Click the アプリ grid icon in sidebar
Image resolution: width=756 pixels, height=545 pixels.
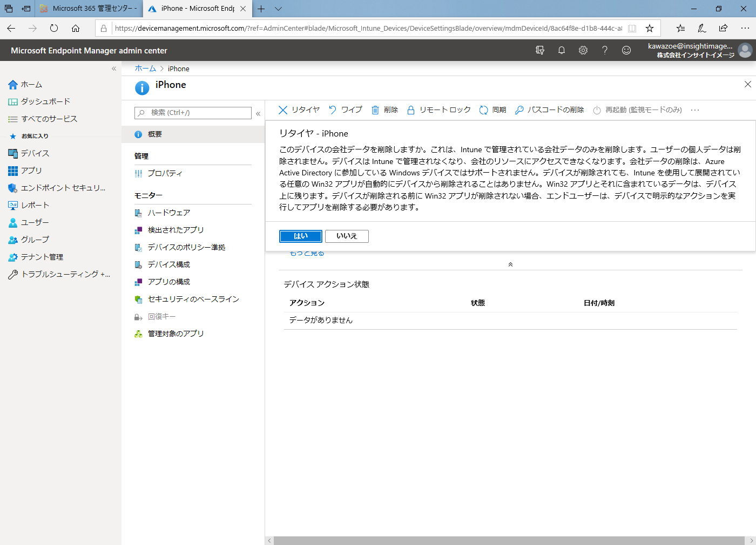pos(13,171)
